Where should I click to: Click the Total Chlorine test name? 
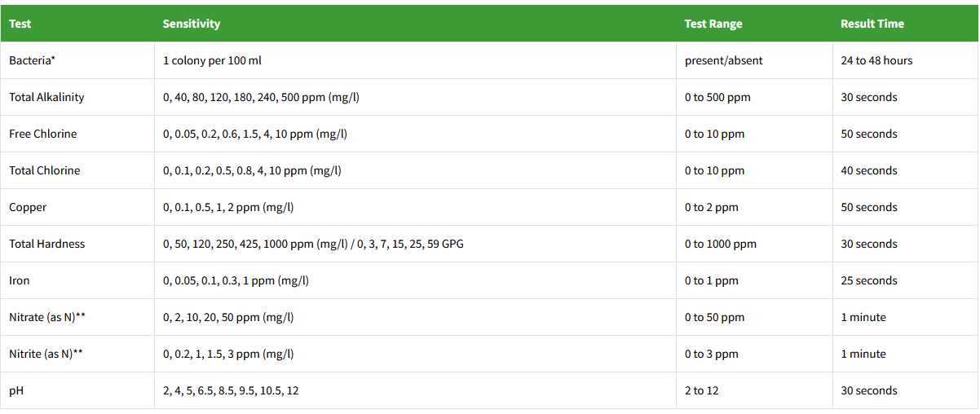pyautogui.click(x=45, y=170)
